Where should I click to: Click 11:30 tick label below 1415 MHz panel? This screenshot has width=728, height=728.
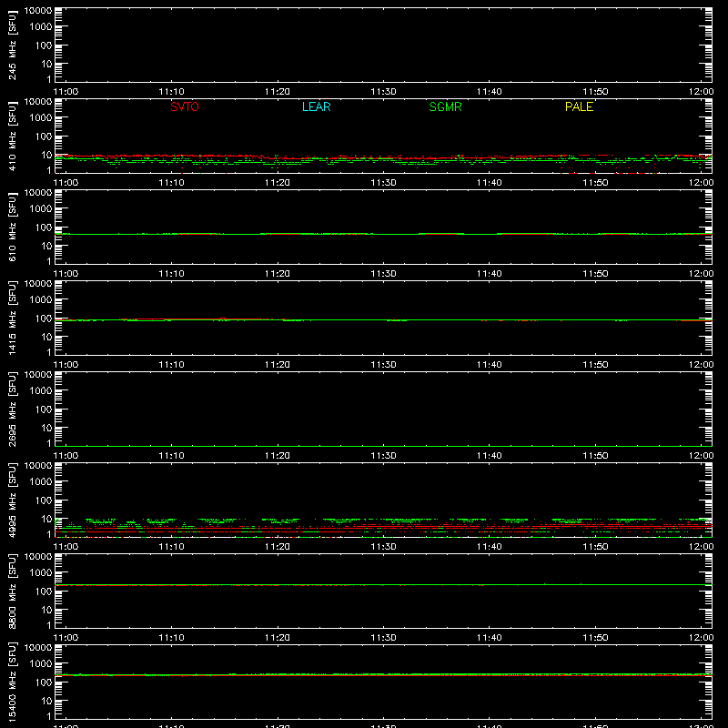click(383, 365)
